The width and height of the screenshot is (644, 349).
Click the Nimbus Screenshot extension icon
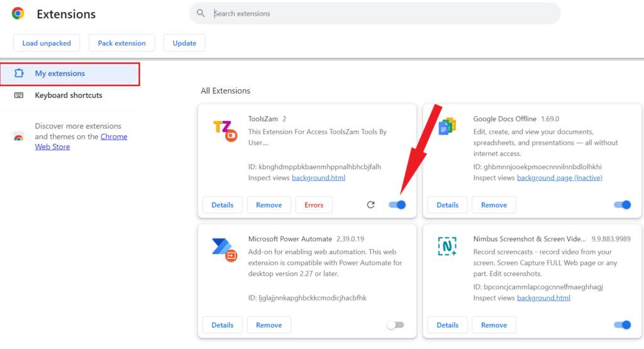pos(447,246)
